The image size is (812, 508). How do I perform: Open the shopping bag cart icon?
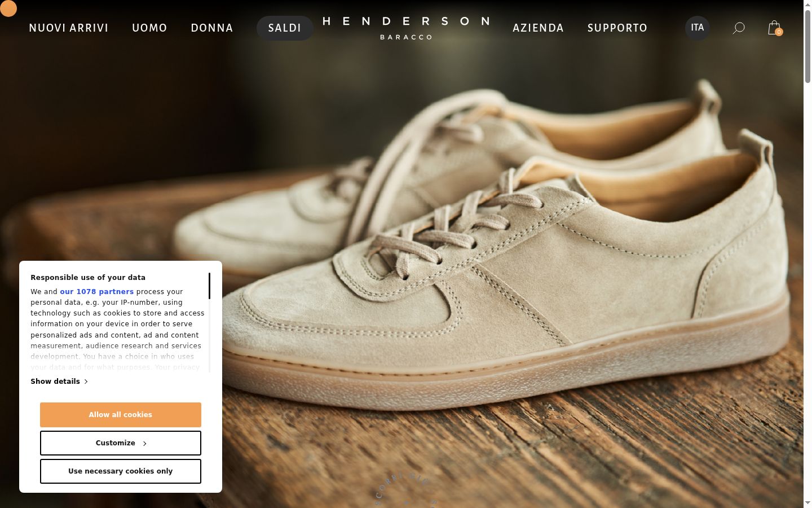774,28
